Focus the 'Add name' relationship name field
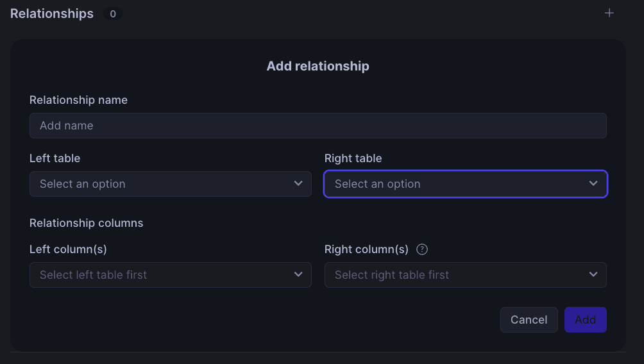 click(x=318, y=126)
